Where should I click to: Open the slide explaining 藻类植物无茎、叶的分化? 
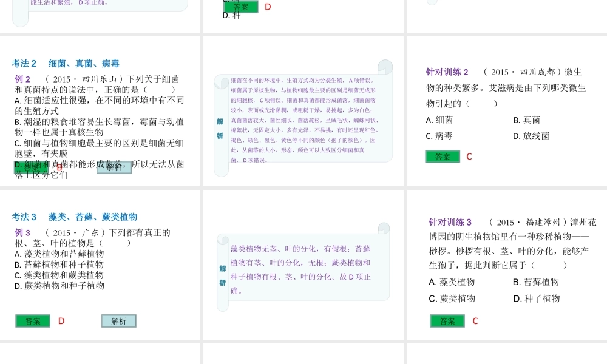click(303, 265)
